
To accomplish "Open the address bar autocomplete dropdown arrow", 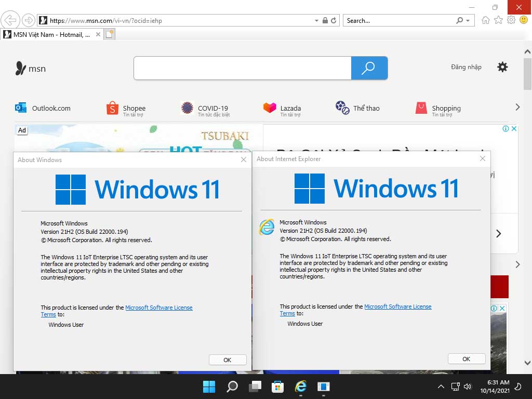I will (316, 20).
